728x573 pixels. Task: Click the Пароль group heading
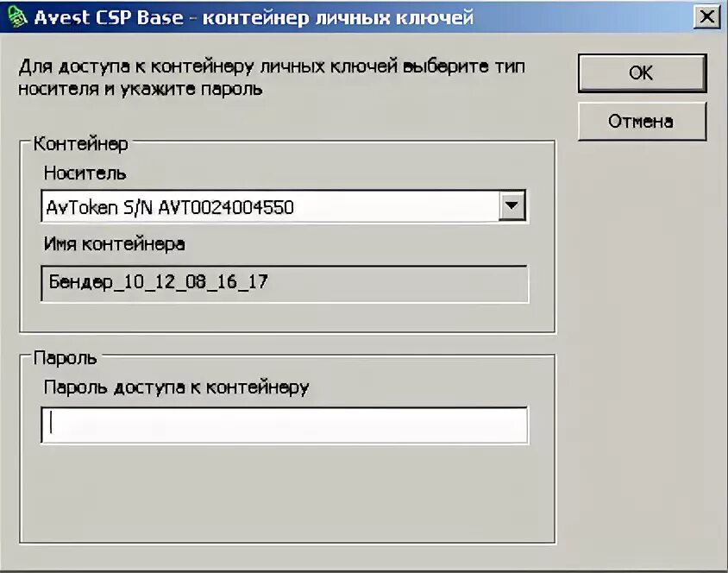point(65,358)
